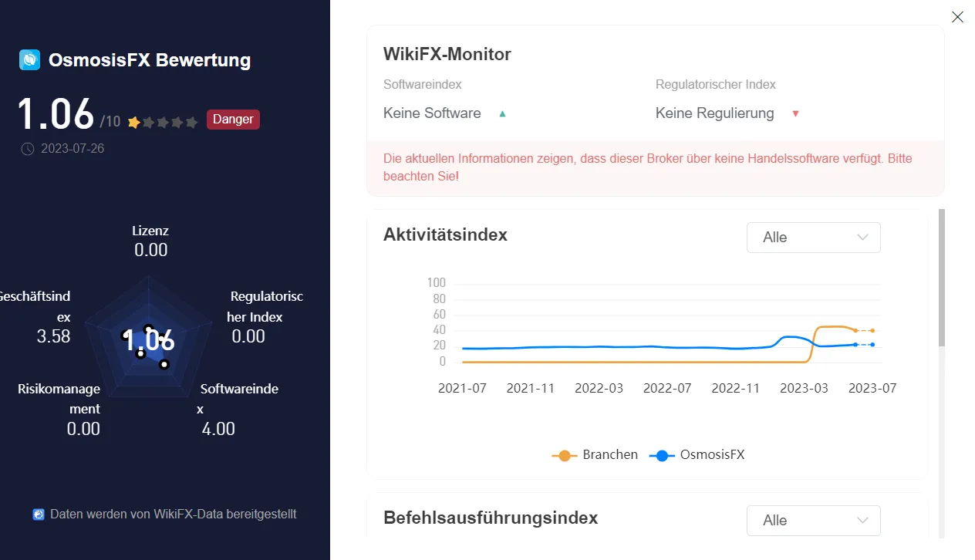
Task: Click the Regulatorischer Index radar label
Action: point(265,316)
